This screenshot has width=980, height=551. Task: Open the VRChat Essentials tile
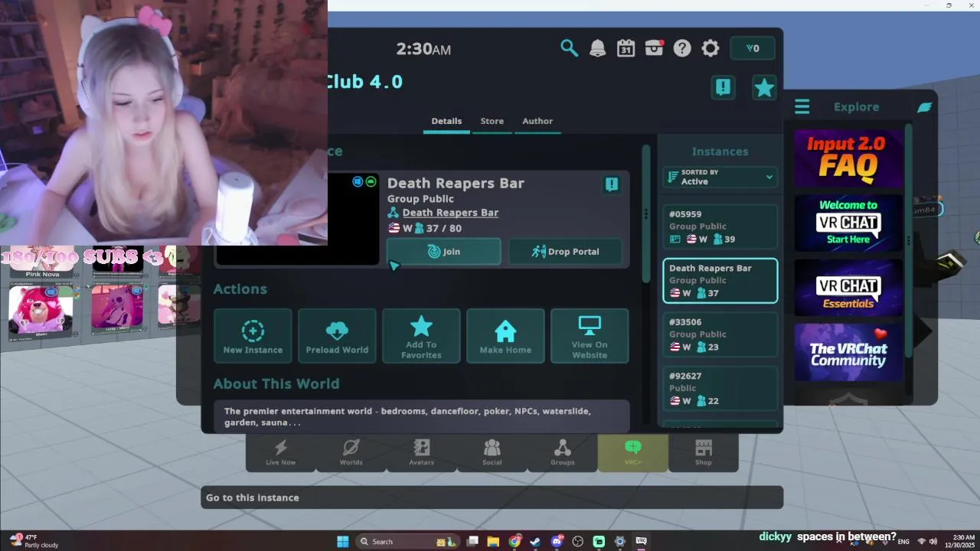[x=848, y=288]
